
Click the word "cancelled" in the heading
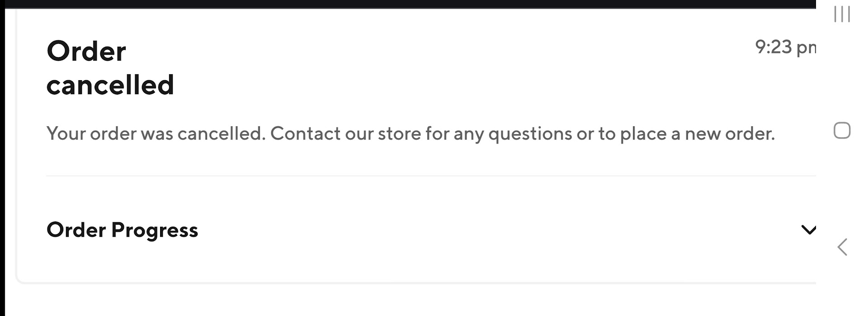coord(110,85)
